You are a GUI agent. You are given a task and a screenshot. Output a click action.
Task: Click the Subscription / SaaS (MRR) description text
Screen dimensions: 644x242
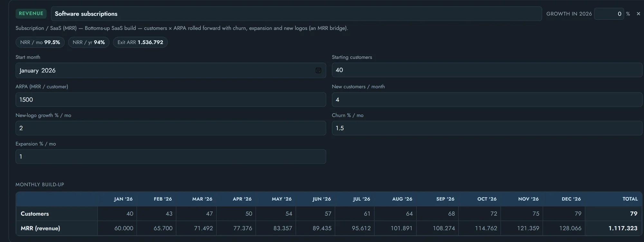coord(182,28)
